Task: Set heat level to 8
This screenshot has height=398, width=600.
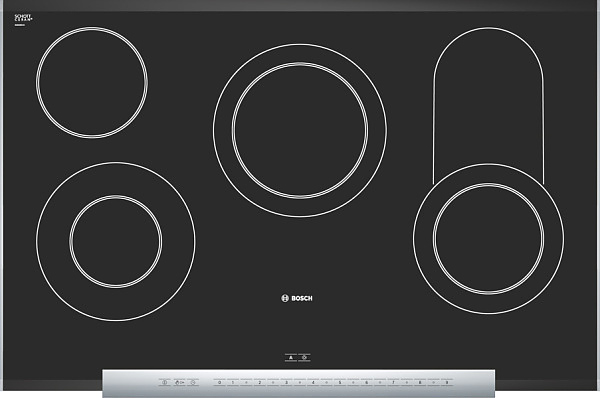Action: [420, 382]
